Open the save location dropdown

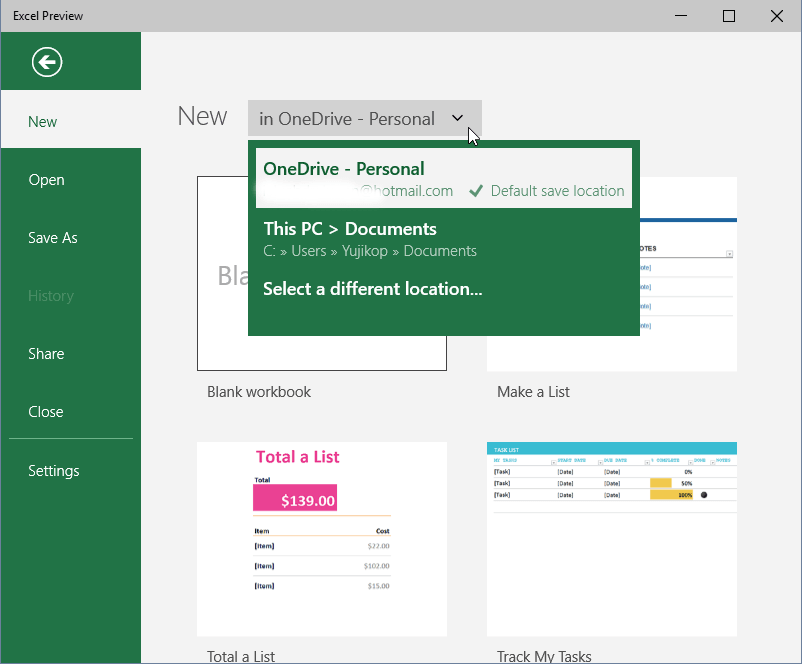coord(364,118)
